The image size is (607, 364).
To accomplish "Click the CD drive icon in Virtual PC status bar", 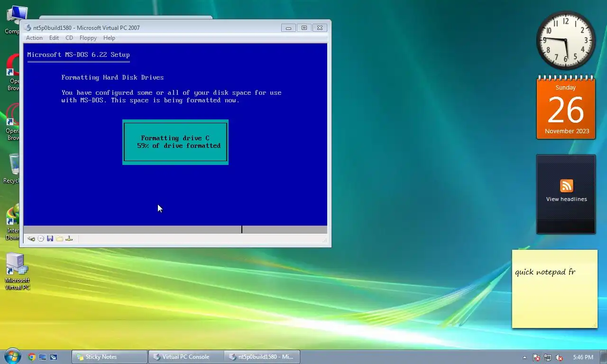I will pyautogui.click(x=41, y=239).
